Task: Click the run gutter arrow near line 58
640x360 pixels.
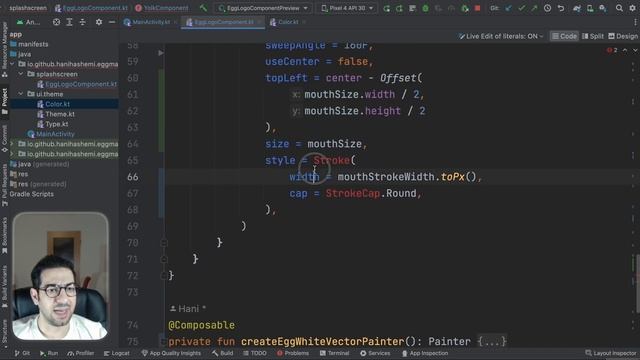Action: point(161,53)
